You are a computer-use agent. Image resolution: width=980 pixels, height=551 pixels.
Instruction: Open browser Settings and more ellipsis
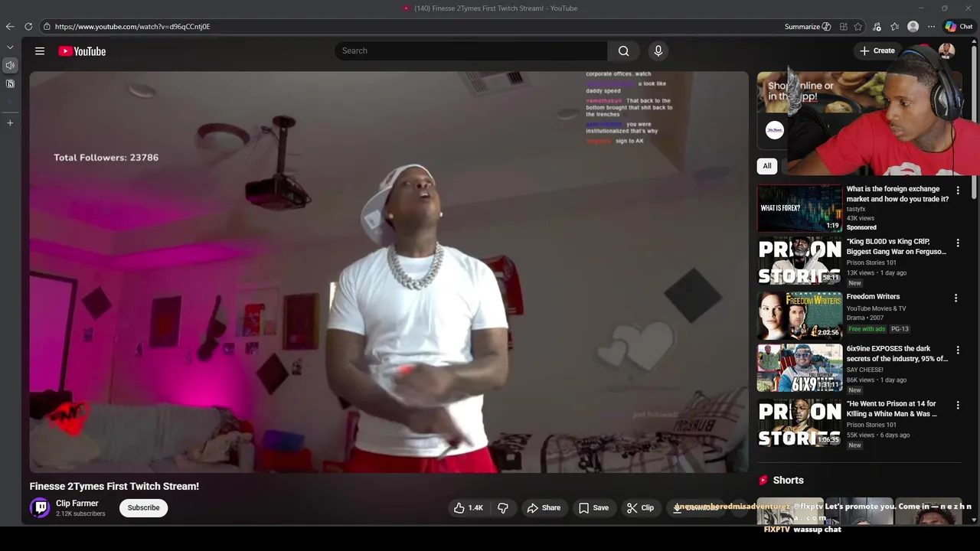[932, 27]
